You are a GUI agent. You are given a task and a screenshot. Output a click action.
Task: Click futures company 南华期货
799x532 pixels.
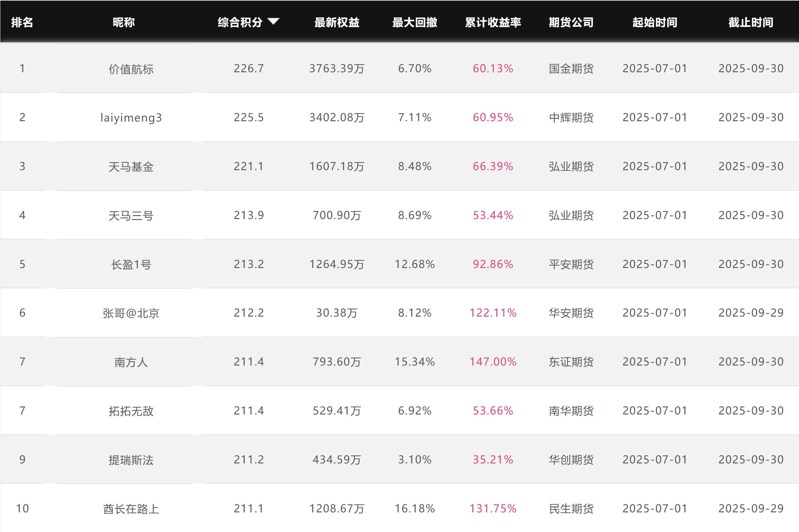click(571, 411)
